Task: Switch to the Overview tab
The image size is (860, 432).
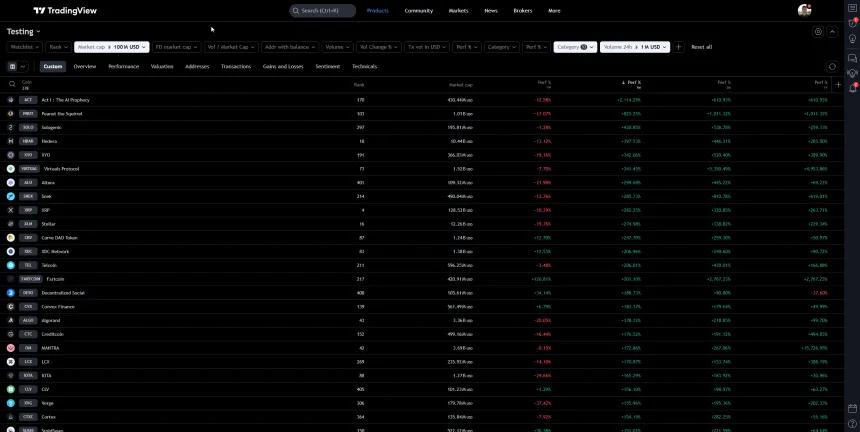Action: coord(84,66)
